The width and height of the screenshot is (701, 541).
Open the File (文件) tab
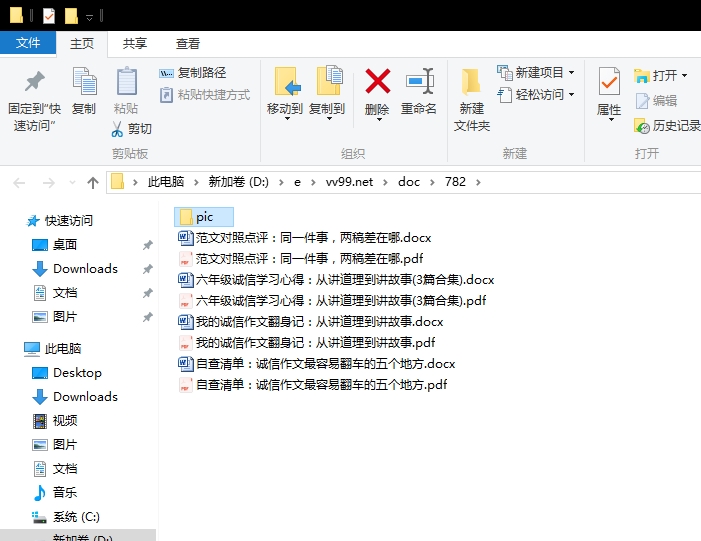click(28, 43)
